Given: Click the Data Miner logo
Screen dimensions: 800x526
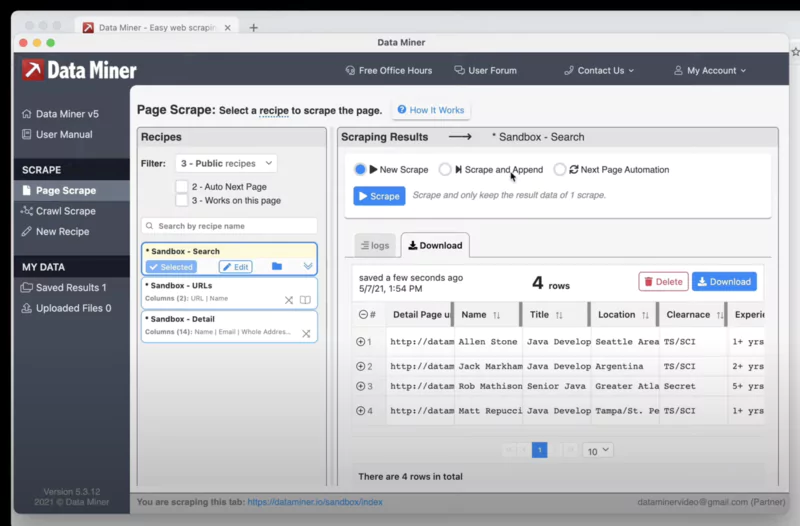Looking at the screenshot, I should point(79,70).
